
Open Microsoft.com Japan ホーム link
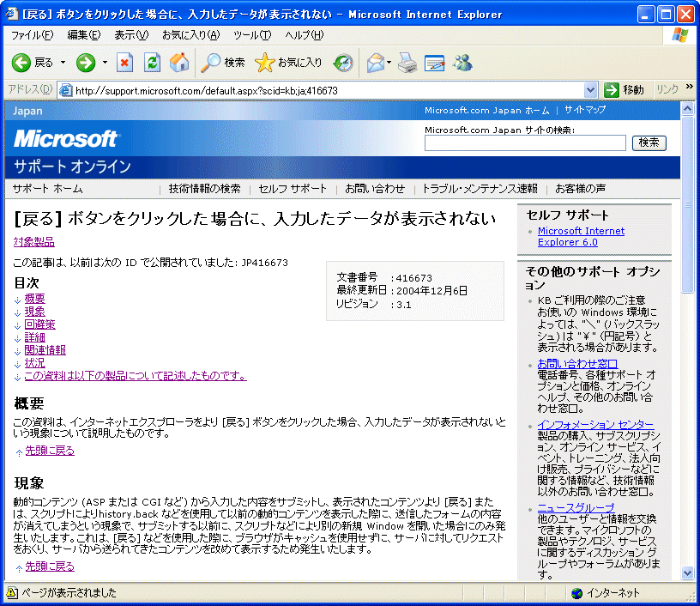[x=486, y=111]
